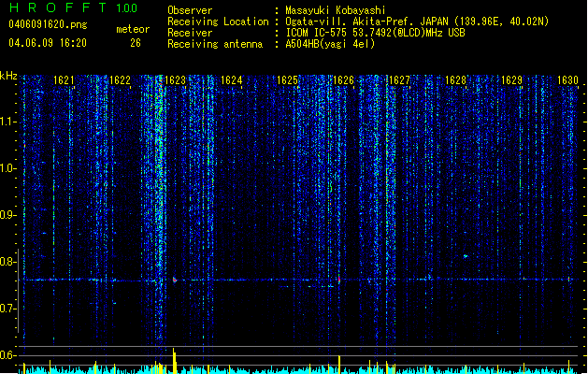Click the 'meteor' label

[133, 29]
